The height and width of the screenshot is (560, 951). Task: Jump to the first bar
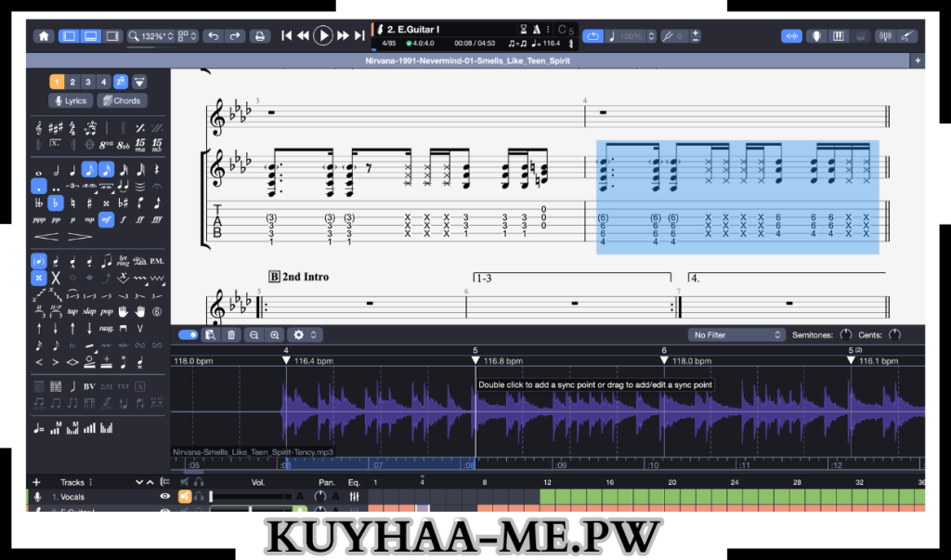[287, 36]
